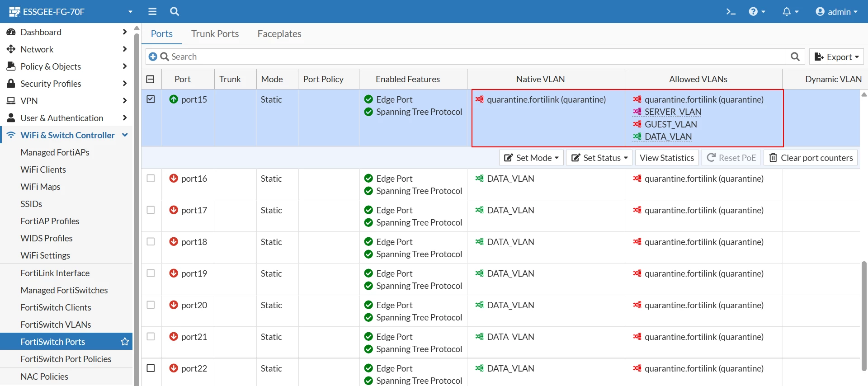Click the search submit magnifier button

tap(795, 56)
